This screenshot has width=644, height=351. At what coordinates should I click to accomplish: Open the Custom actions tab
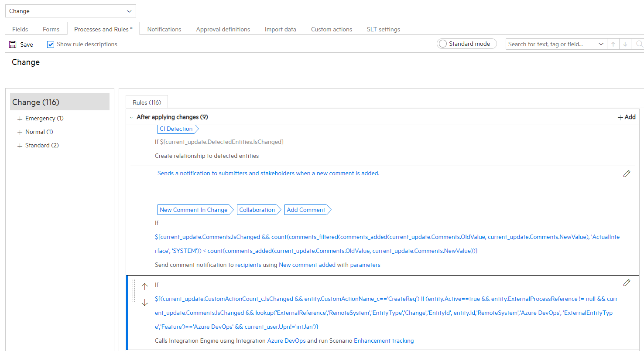point(331,29)
